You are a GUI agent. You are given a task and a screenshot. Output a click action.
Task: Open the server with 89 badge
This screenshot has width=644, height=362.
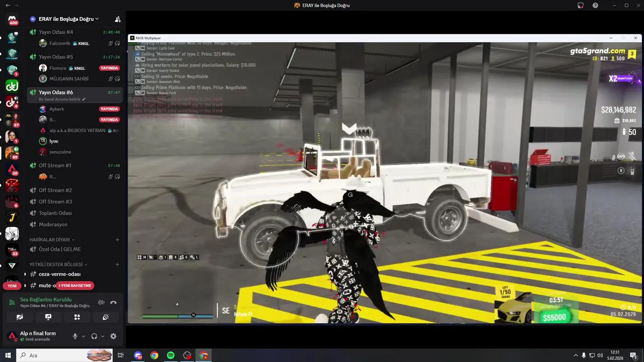12,152
